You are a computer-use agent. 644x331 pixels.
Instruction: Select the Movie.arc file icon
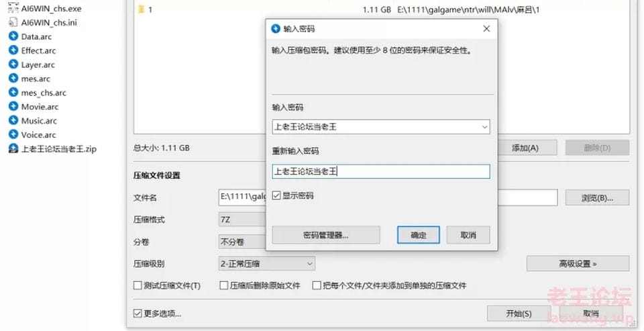13,107
